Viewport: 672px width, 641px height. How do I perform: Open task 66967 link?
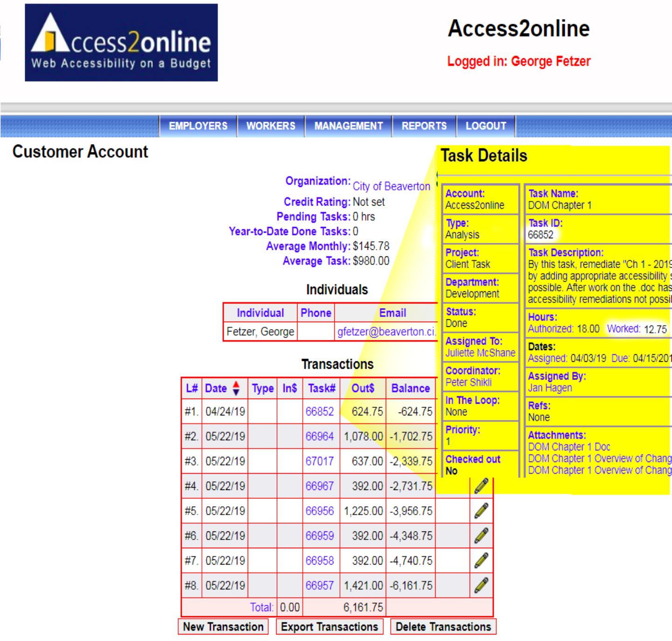(320, 486)
